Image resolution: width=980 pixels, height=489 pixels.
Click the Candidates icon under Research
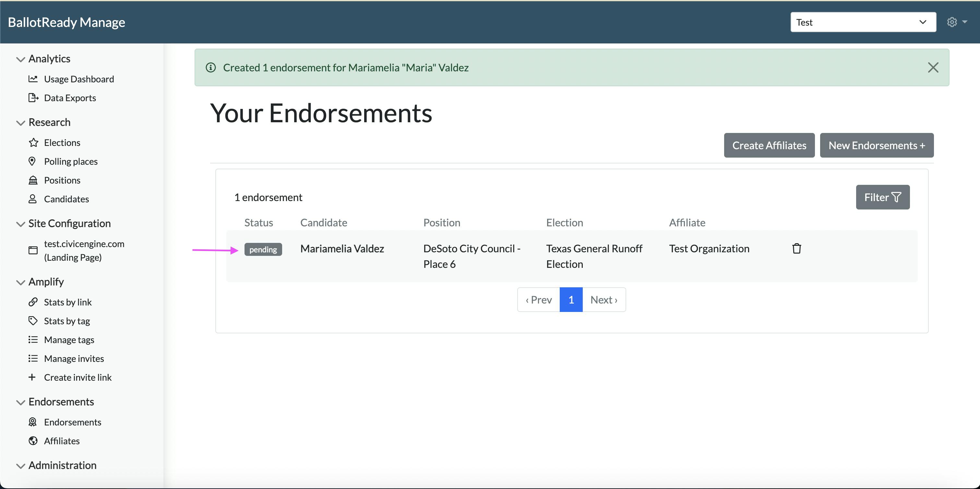point(34,198)
